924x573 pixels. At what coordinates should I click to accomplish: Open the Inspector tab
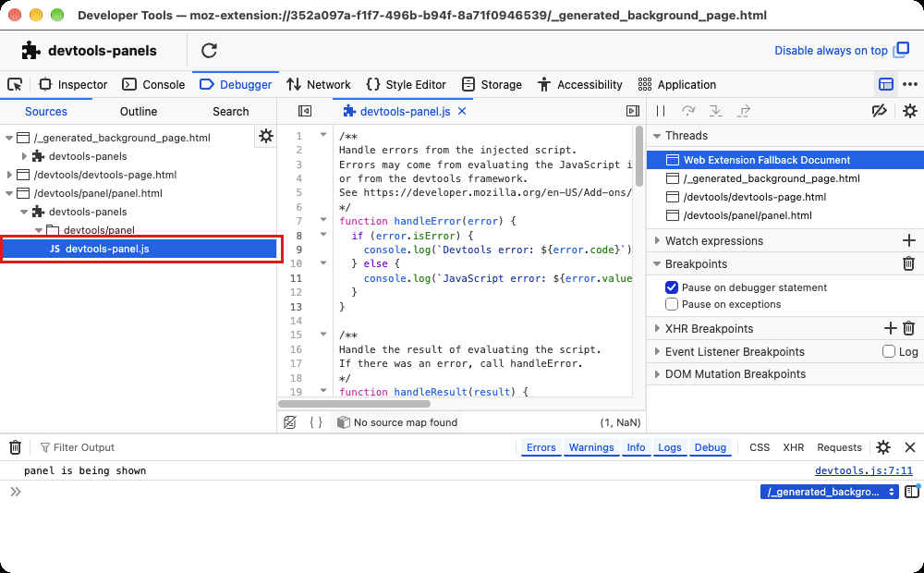point(73,84)
